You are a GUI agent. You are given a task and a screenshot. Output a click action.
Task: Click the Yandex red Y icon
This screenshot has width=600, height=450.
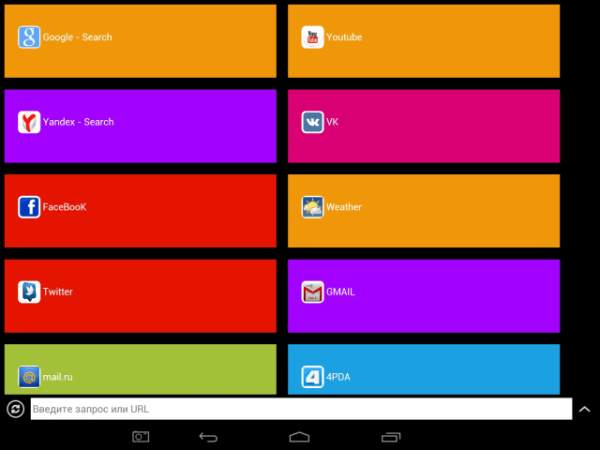point(29,122)
